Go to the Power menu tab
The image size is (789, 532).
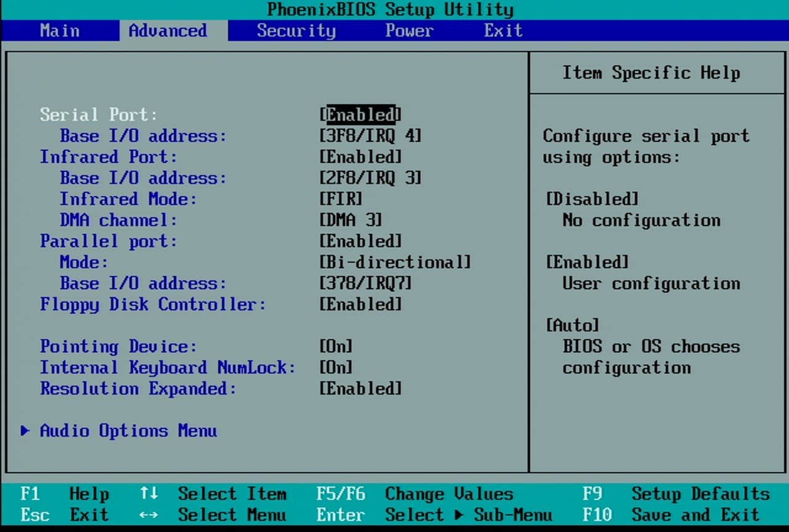click(410, 30)
